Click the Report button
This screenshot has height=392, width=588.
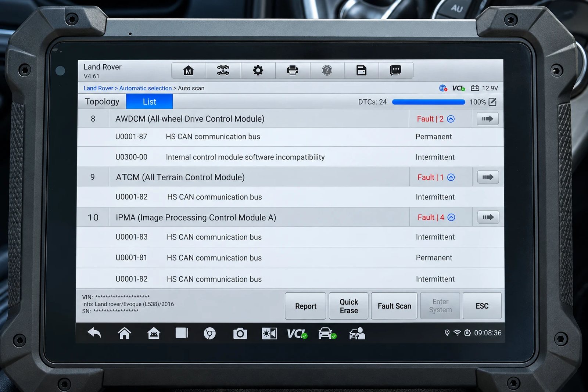tap(305, 306)
